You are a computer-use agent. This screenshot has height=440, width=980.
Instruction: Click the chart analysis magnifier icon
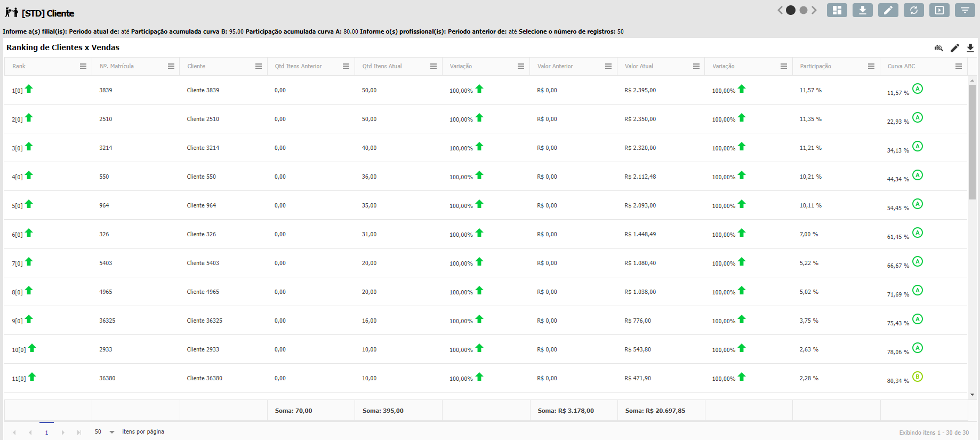tap(939, 48)
